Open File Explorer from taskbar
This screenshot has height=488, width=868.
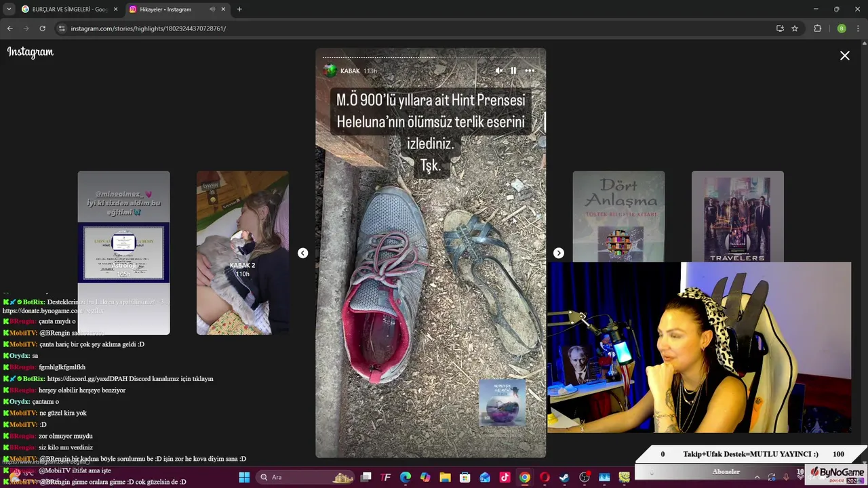click(x=445, y=478)
